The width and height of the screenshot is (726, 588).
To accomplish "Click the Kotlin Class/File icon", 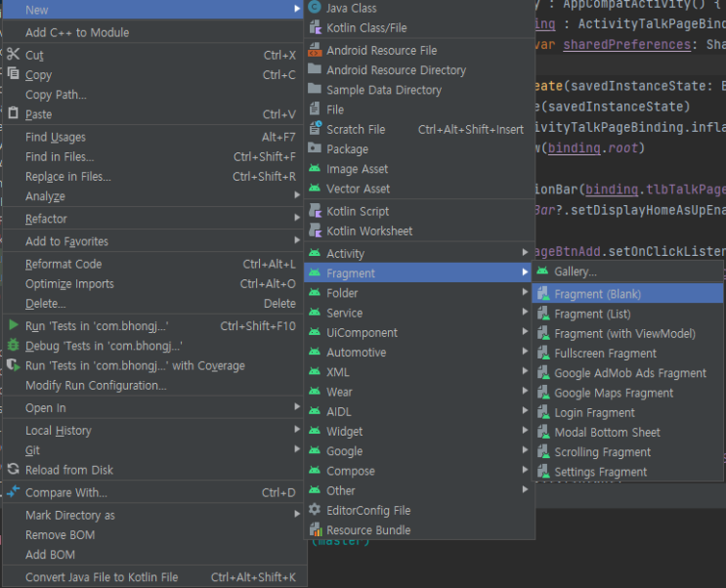I will (315, 27).
